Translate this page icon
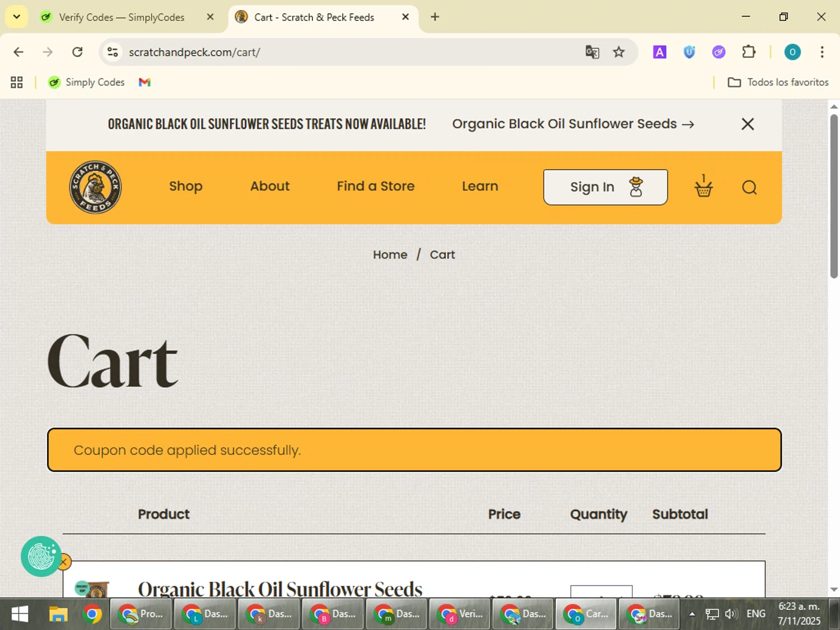Screen dimensions: 840x630 pos(592,52)
